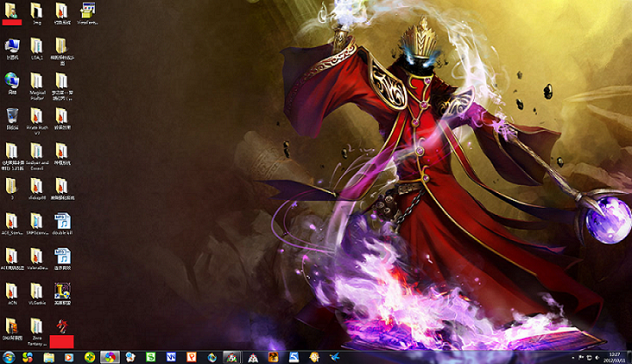
Task: Open the green round taskbar icon
Action: click(x=90, y=357)
